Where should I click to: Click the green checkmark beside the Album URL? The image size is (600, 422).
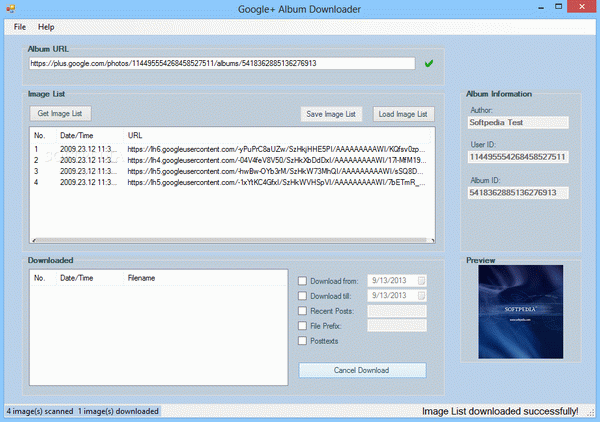(x=429, y=63)
